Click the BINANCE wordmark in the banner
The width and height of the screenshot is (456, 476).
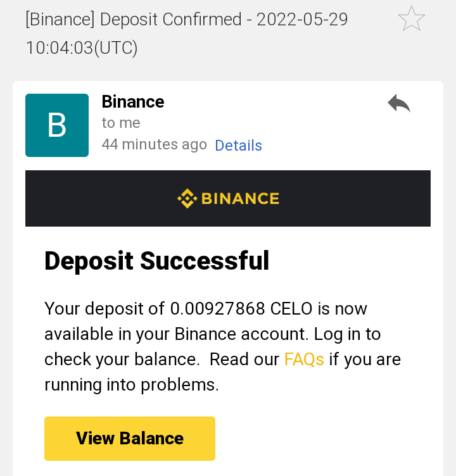(x=240, y=199)
